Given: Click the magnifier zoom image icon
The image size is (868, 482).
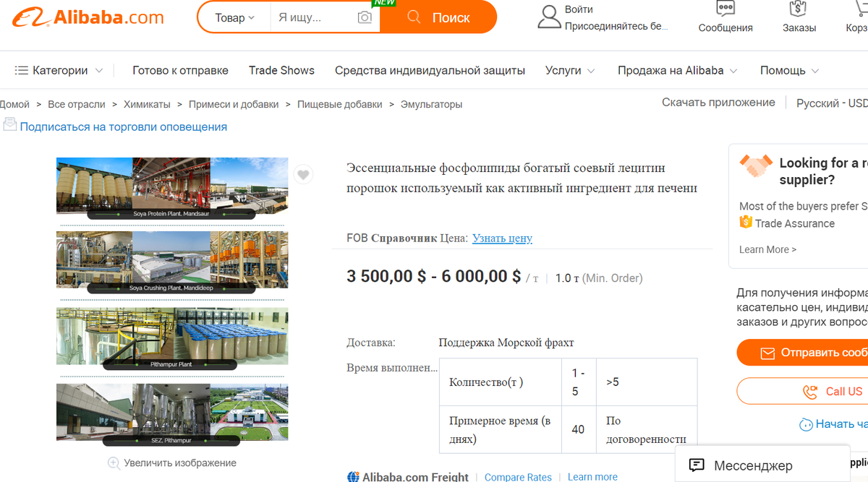Looking at the screenshot, I should (114, 462).
